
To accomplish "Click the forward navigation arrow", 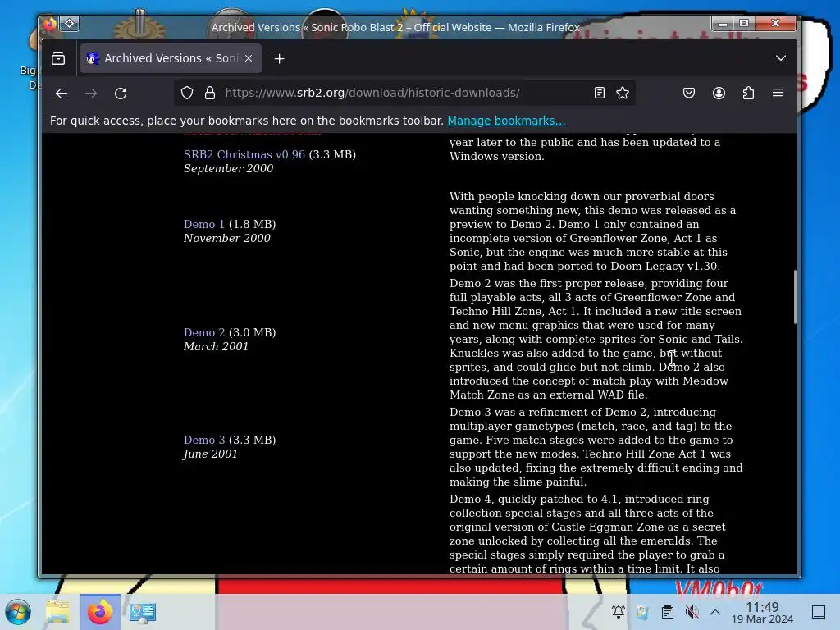I will (x=91, y=94).
